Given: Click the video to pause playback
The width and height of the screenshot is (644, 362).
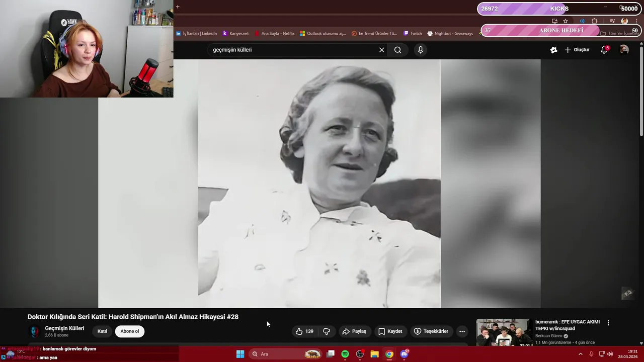Looking at the screenshot, I should pos(319,184).
